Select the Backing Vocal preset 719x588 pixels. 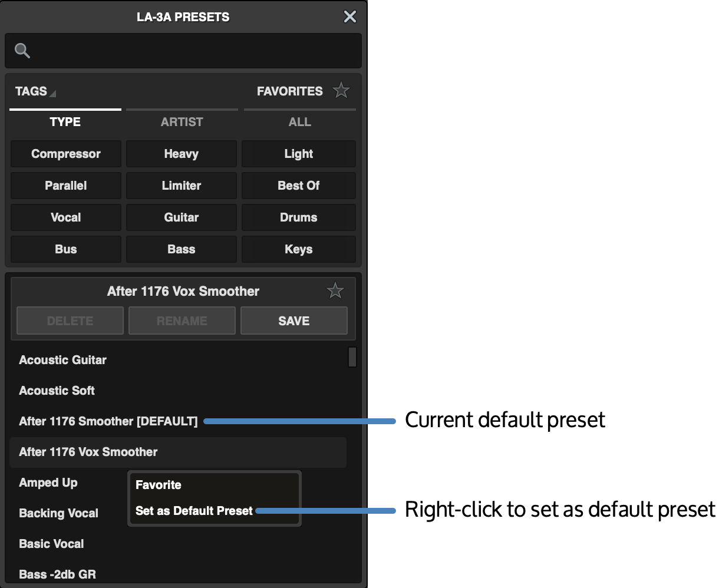tap(59, 513)
